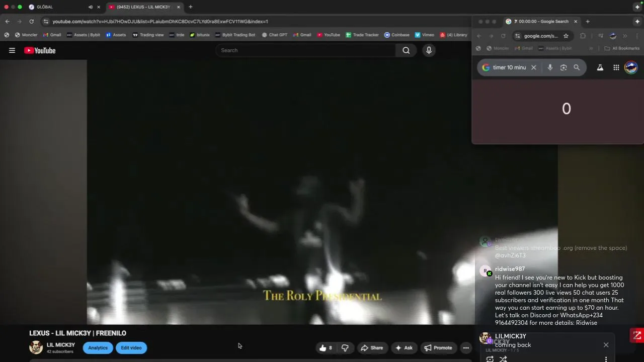Go back in the main browser
The image size is (644, 362).
[x=7, y=22]
